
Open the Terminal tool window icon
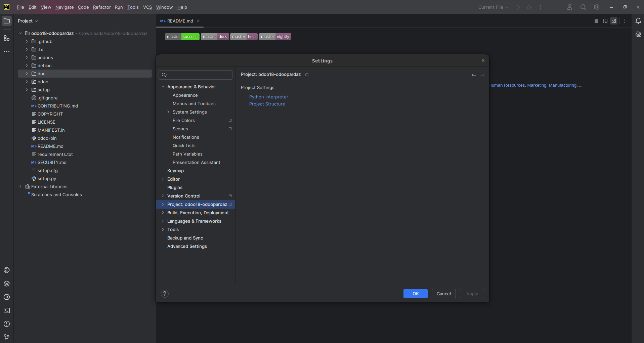[7, 310]
